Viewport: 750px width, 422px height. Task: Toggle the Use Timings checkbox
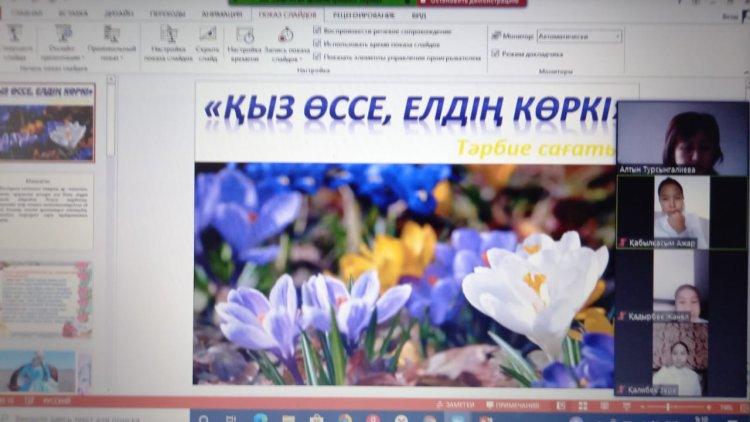pyautogui.click(x=317, y=44)
